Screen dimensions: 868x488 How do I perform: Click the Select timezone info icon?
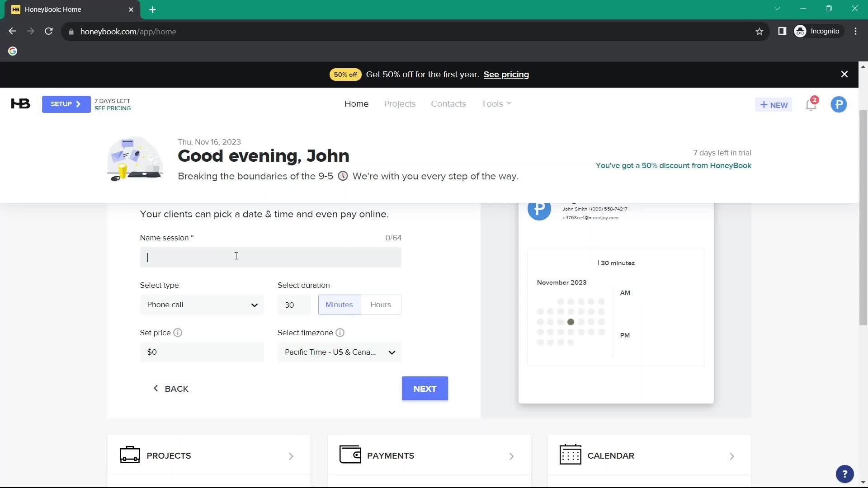coord(340,333)
